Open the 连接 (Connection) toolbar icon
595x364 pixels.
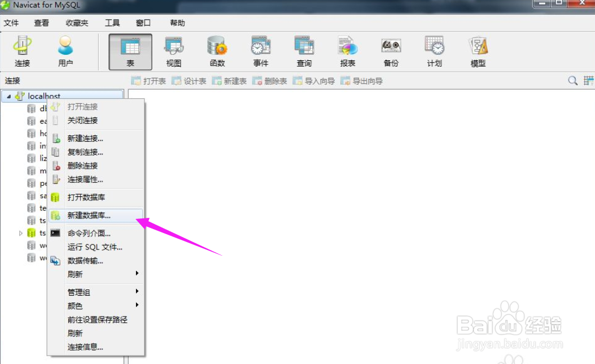22,51
